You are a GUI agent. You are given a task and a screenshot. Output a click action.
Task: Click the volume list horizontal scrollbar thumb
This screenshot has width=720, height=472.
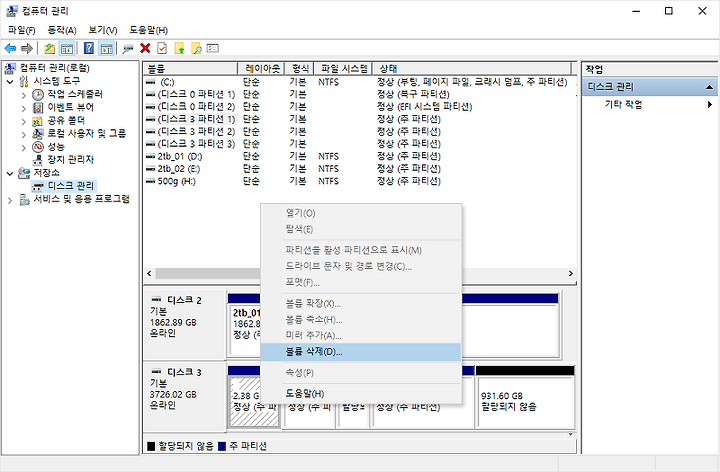pyautogui.click(x=208, y=274)
